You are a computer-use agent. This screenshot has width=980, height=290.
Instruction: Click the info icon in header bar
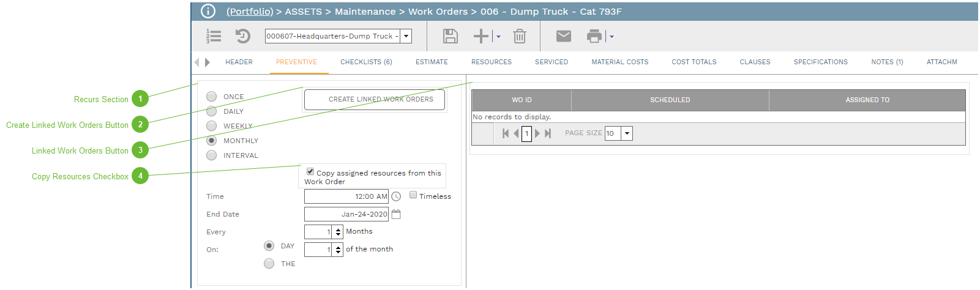[x=208, y=11]
